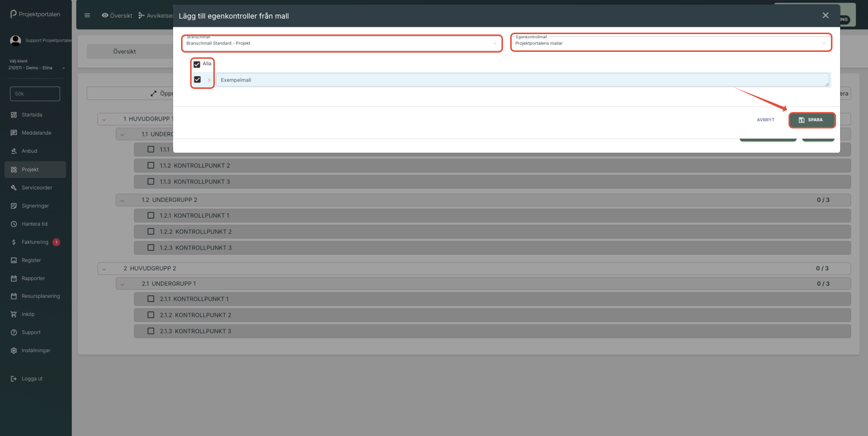Check the 1.1.2 Kontrollpunkt 2 checkbox

coord(151,165)
